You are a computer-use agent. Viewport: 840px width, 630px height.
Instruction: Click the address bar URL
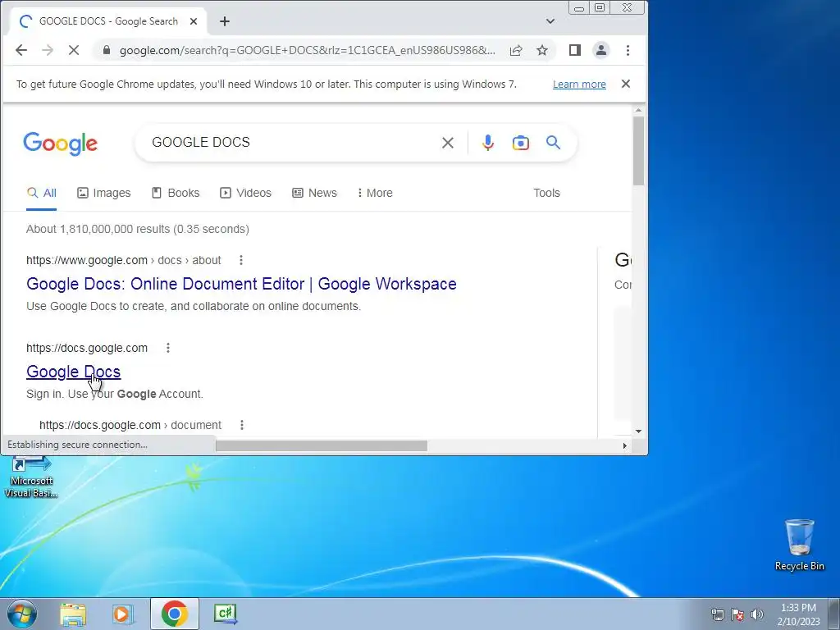(307, 50)
